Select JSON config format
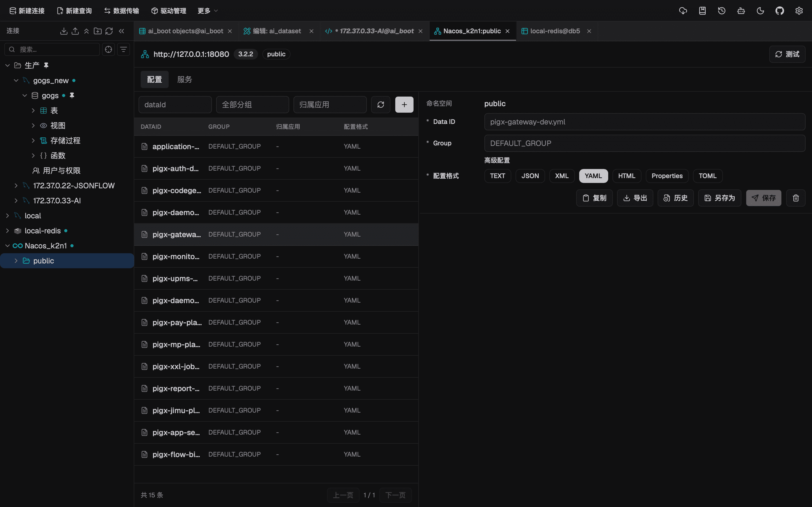 (x=530, y=176)
